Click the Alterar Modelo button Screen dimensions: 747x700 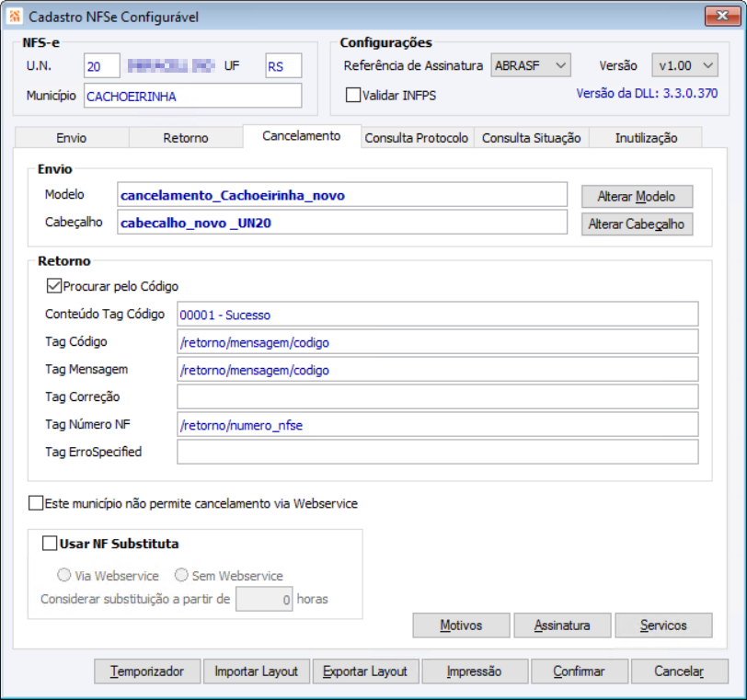point(637,196)
